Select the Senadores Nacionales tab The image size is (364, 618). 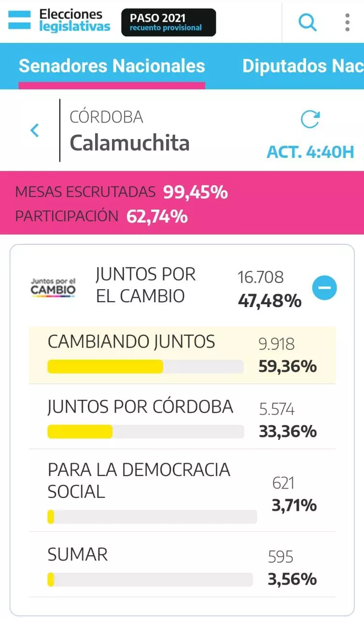[112, 66]
